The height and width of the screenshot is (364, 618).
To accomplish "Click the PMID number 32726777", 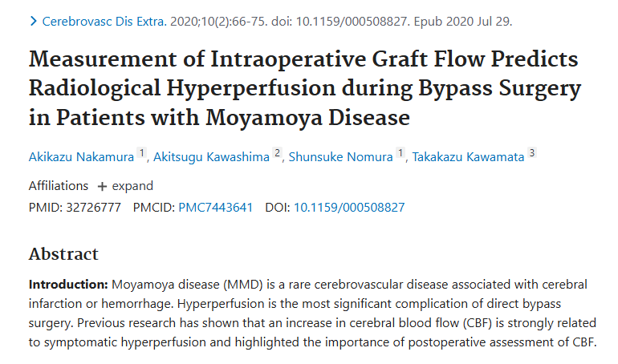I will (93, 208).
